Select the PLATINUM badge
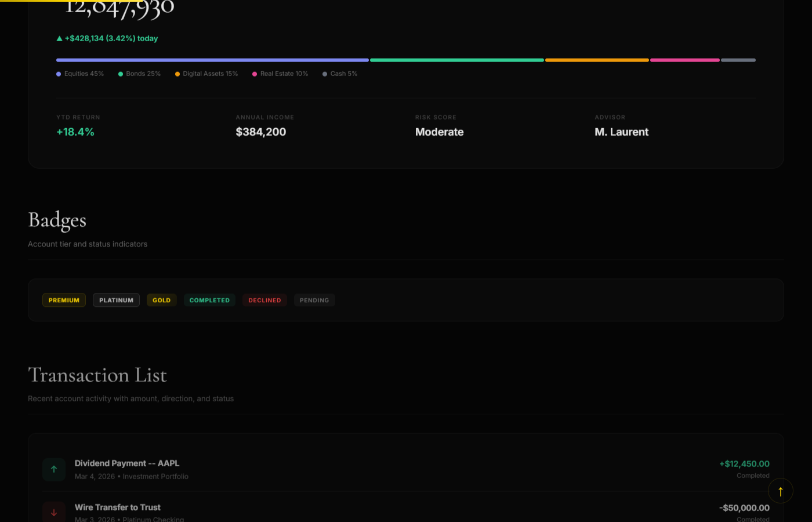 [116, 300]
